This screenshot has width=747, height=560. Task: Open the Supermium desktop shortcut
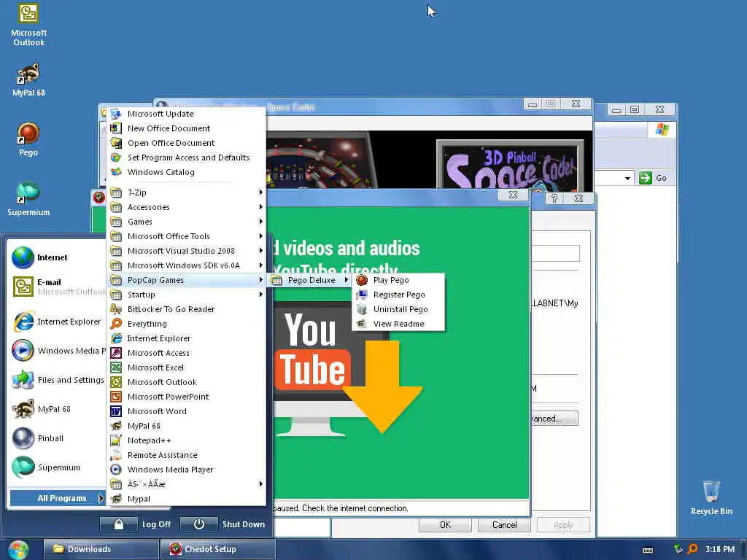coord(28,199)
